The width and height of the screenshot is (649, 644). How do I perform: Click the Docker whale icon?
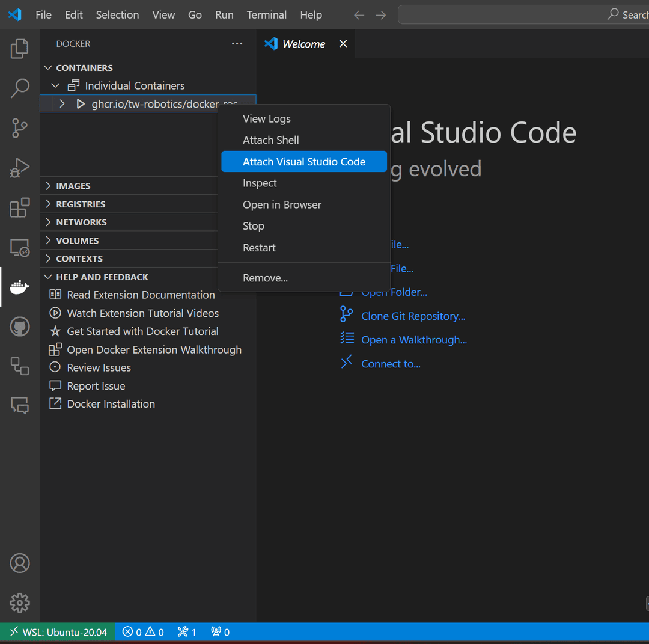(20, 287)
